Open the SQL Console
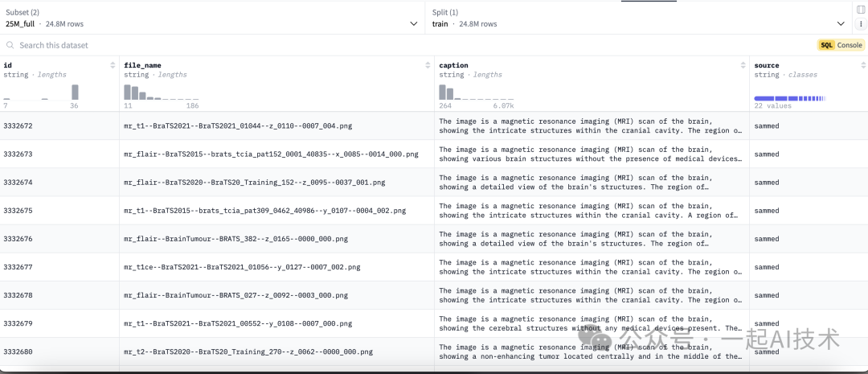 point(841,46)
